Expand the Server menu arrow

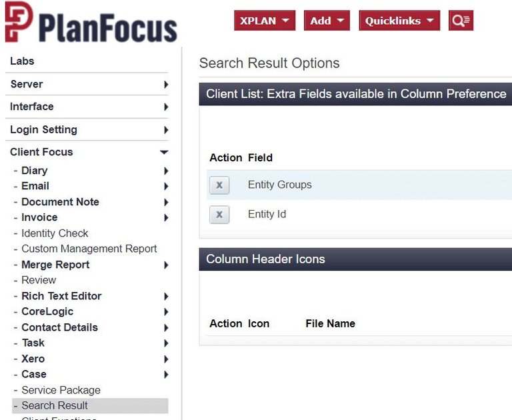(x=166, y=84)
